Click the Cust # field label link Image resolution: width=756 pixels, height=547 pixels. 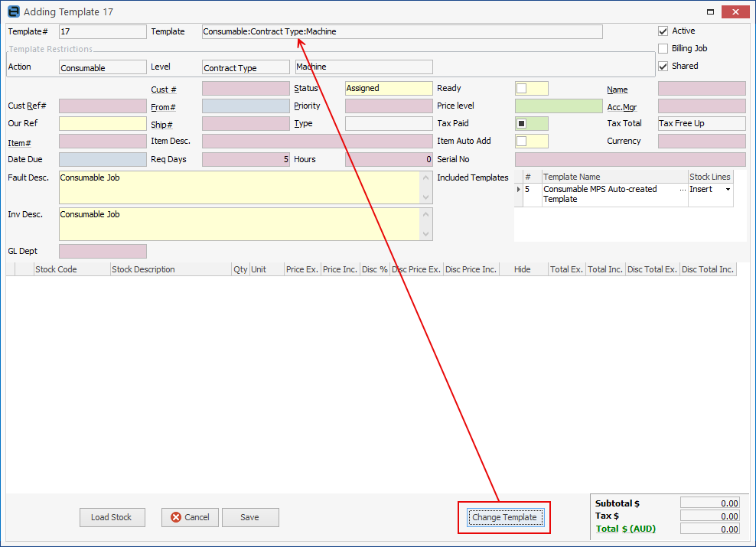[x=164, y=90]
